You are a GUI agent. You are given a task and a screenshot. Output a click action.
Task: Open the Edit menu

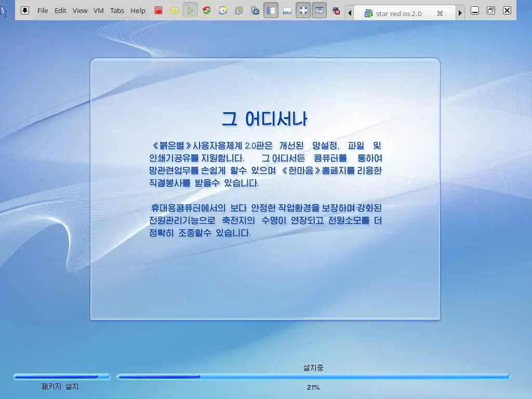pyautogui.click(x=60, y=10)
